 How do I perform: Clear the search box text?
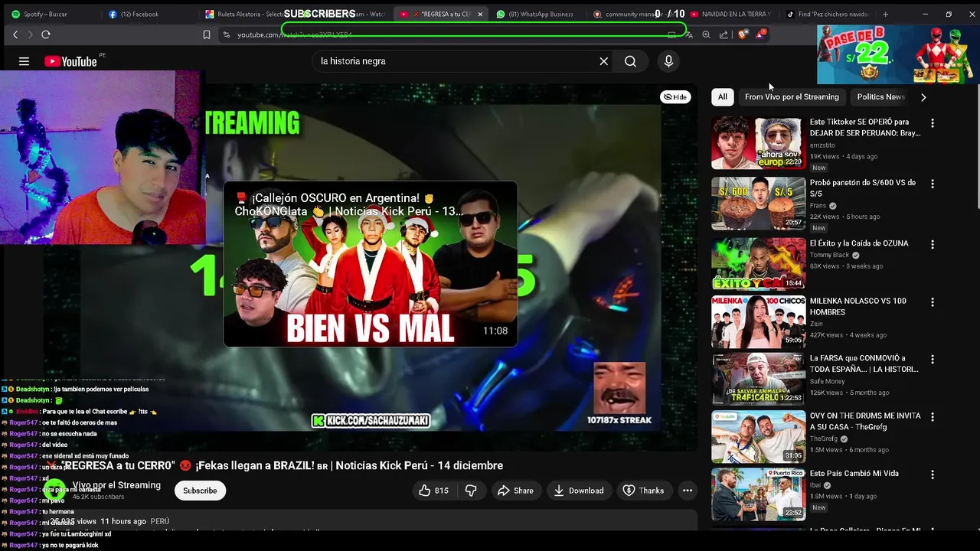[x=603, y=61]
